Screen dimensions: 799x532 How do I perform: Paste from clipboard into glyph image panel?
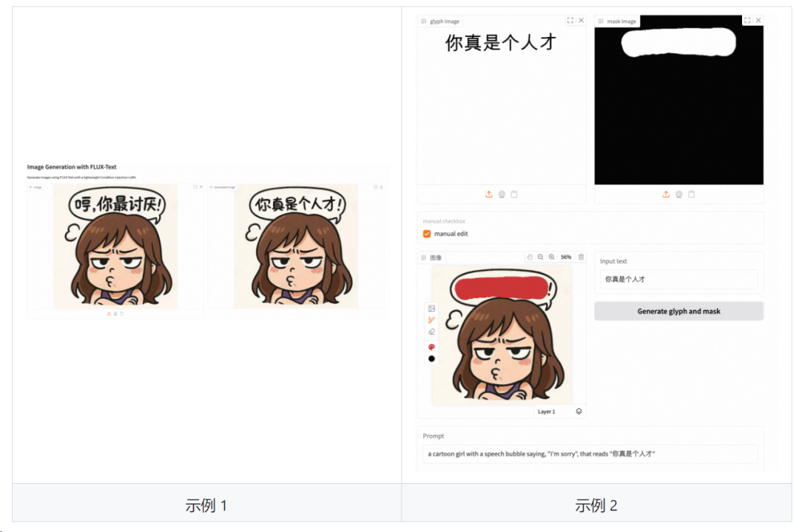point(514,194)
